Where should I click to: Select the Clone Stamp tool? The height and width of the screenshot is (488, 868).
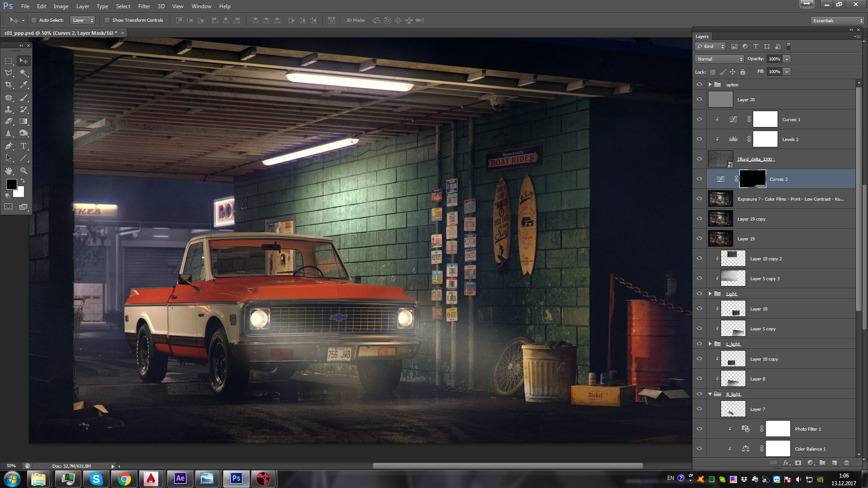coord(9,109)
